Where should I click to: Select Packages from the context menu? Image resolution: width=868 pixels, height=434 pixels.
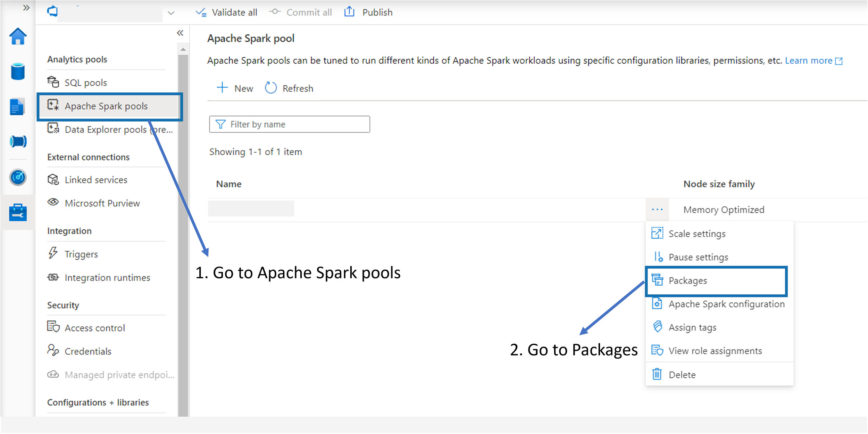(687, 281)
